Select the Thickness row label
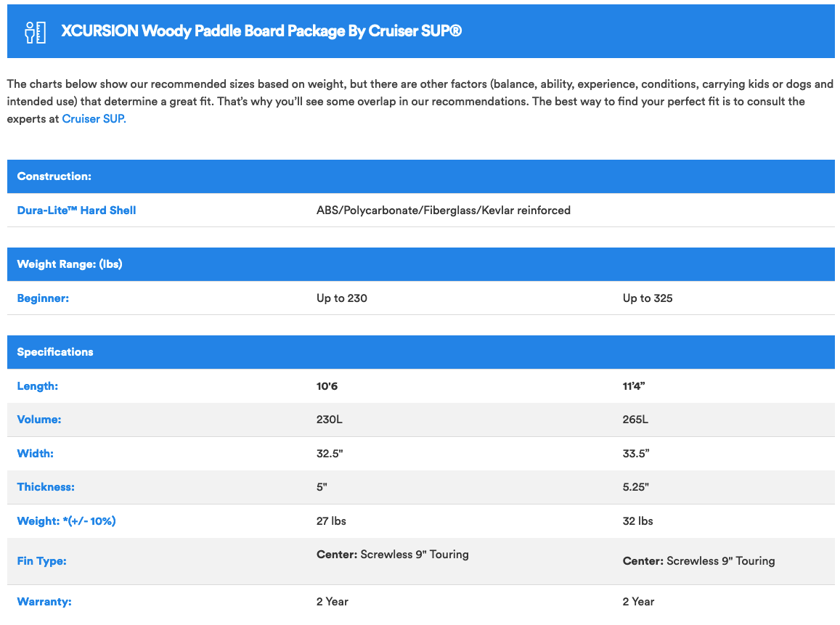 pyautogui.click(x=46, y=487)
